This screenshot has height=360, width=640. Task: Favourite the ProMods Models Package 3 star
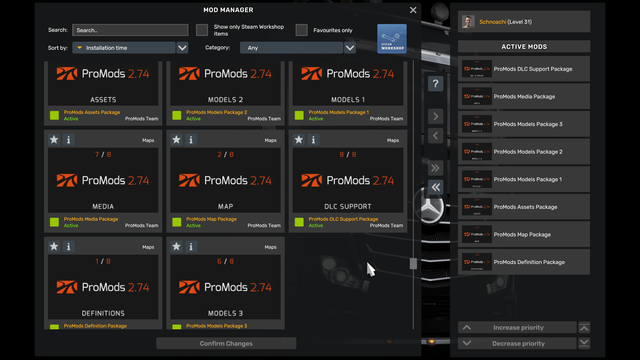[x=176, y=247]
